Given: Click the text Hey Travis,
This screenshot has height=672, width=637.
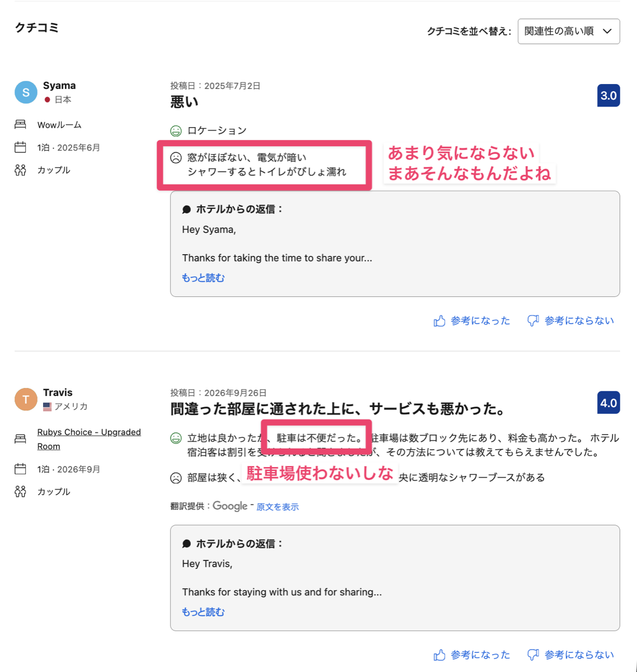Looking at the screenshot, I should click(207, 564).
